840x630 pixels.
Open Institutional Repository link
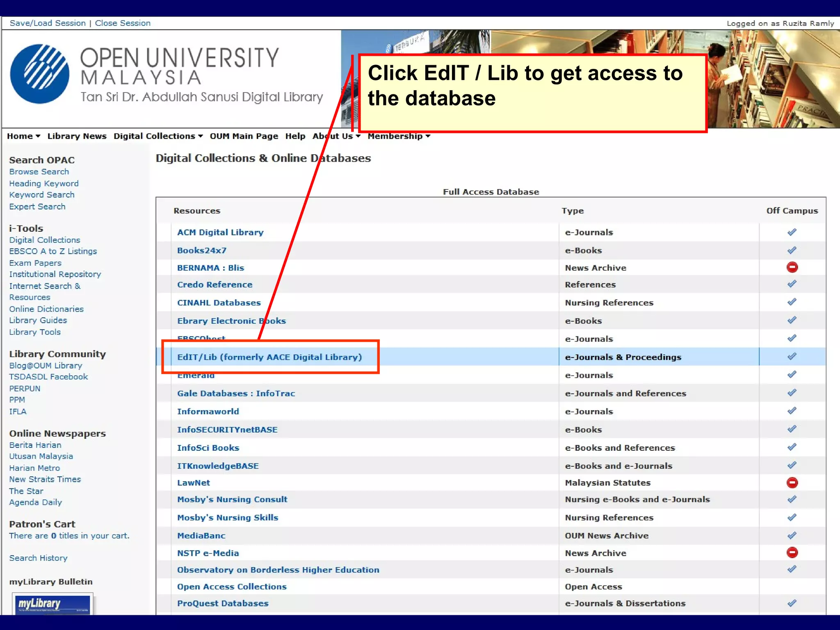tap(55, 274)
